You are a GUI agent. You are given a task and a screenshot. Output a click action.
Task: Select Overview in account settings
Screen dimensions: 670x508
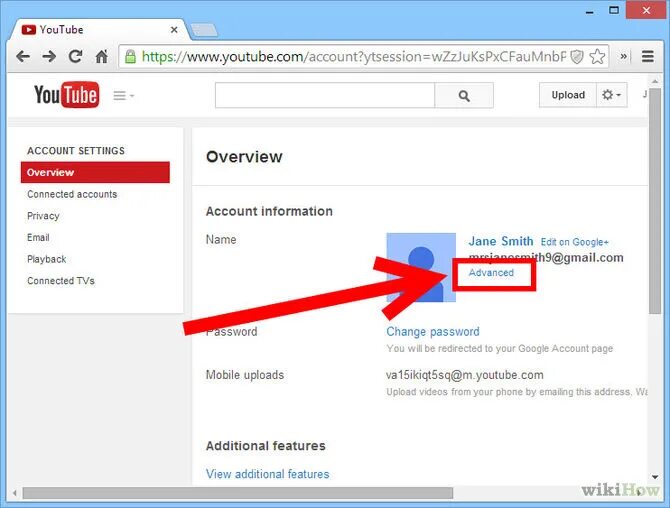click(95, 172)
